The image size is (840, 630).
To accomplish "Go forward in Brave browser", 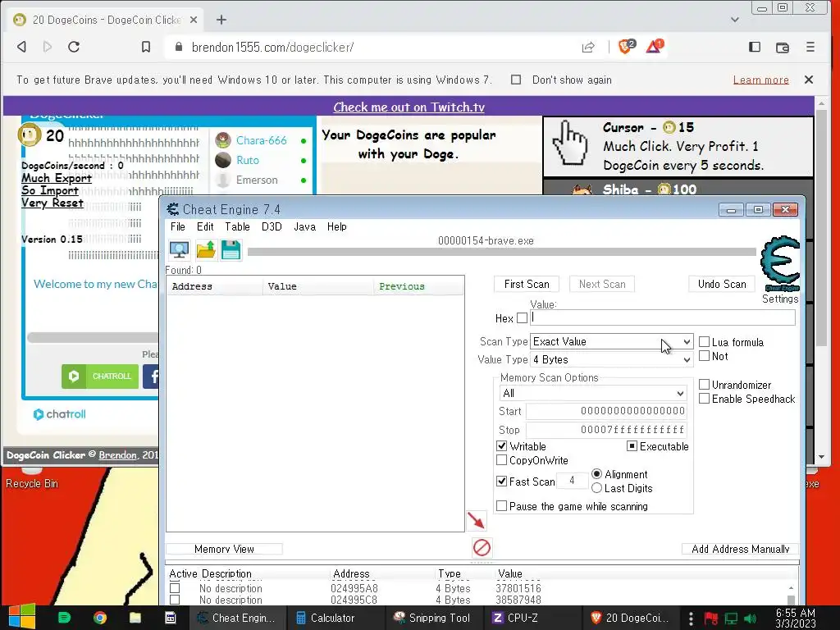I will (x=47, y=47).
